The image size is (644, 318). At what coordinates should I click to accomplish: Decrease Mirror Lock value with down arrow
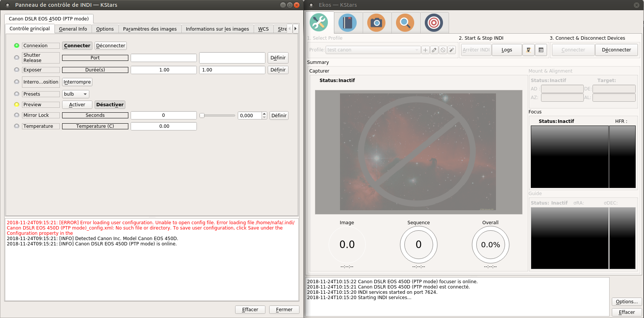pos(264,118)
